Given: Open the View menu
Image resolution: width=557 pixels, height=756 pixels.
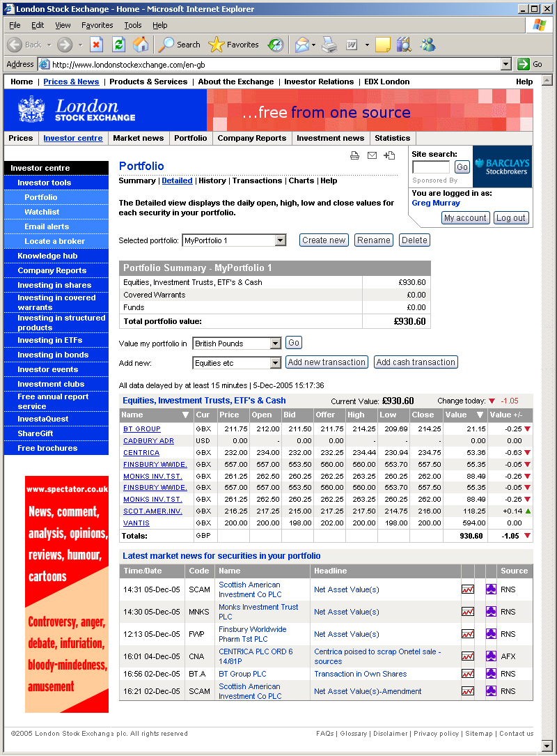Looking at the screenshot, I should [63, 25].
